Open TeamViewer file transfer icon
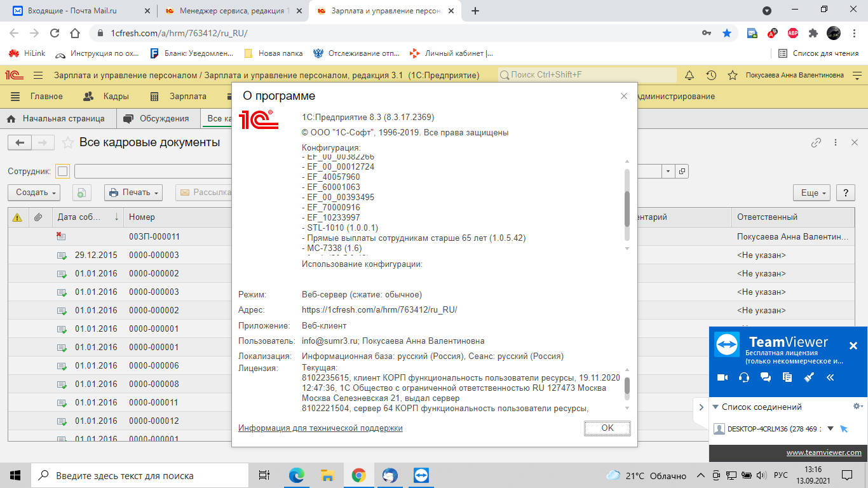868x488 pixels. (x=787, y=377)
